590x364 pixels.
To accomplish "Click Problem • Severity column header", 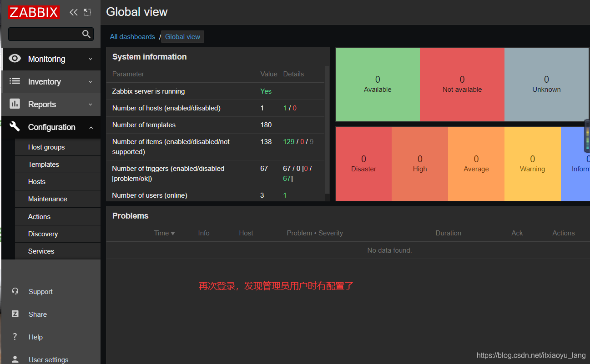I will 315,233.
